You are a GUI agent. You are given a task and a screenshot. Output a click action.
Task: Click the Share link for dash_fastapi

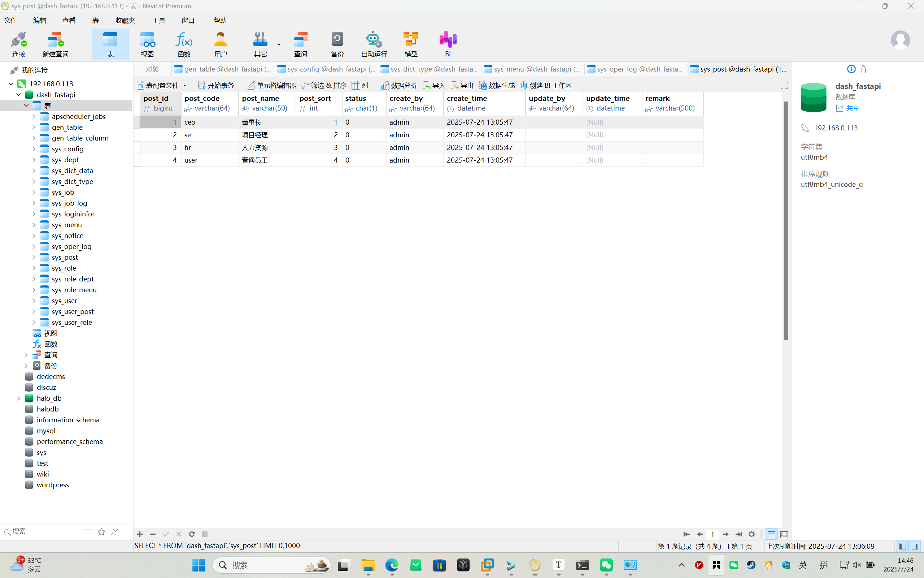click(x=847, y=108)
